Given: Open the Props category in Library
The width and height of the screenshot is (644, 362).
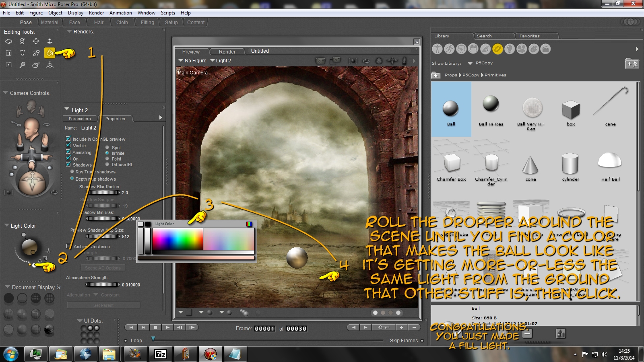Looking at the screenshot, I should (x=497, y=49).
